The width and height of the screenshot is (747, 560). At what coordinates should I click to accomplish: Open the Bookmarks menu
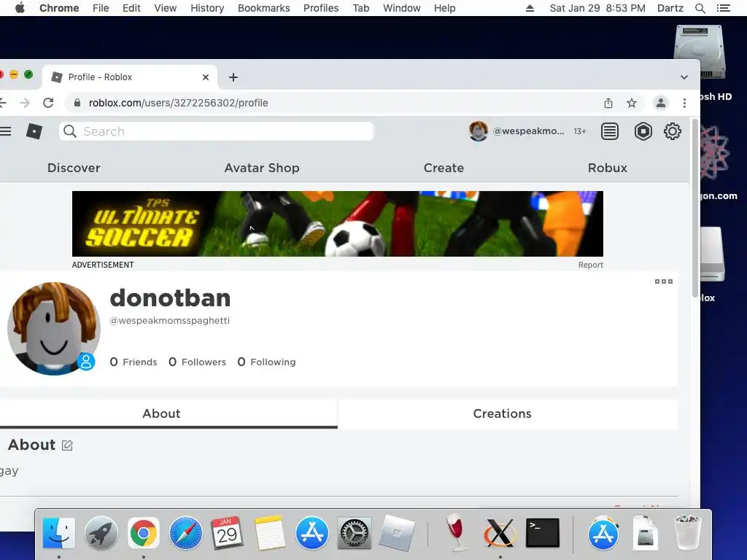pyautogui.click(x=264, y=8)
